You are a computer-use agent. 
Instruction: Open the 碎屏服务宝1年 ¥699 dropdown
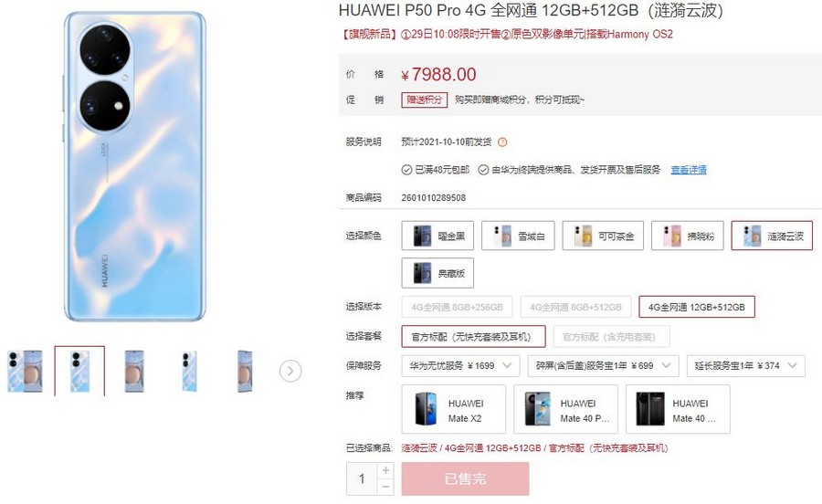[604, 366]
